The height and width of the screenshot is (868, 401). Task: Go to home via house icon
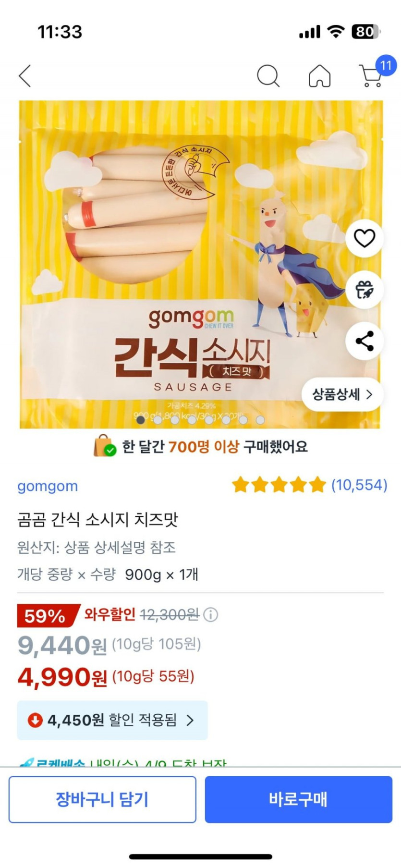(319, 76)
